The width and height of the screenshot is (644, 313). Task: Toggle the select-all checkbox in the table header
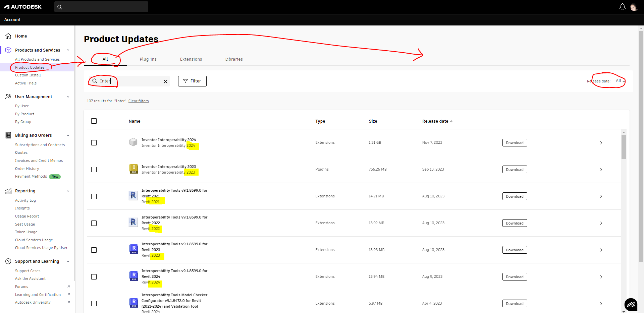tap(94, 121)
